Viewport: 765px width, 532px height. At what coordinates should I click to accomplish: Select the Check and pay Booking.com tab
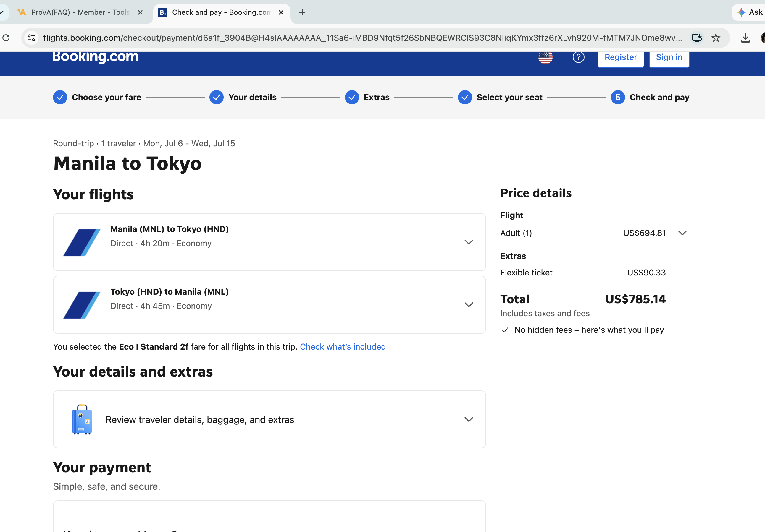pos(221,12)
